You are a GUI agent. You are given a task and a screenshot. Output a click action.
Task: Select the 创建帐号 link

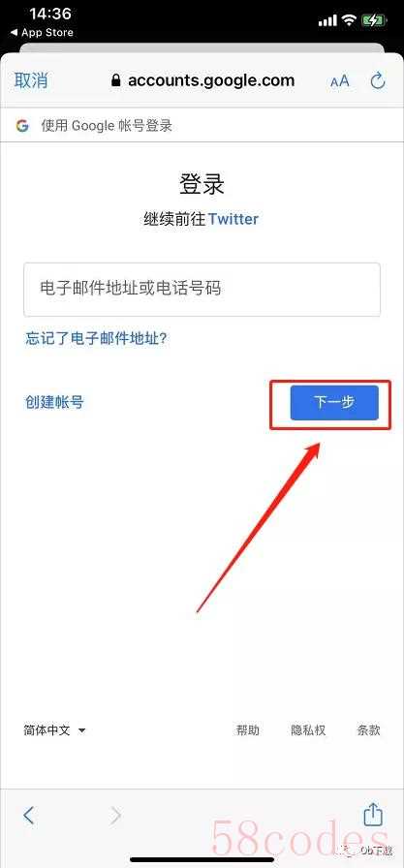[54, 402]
